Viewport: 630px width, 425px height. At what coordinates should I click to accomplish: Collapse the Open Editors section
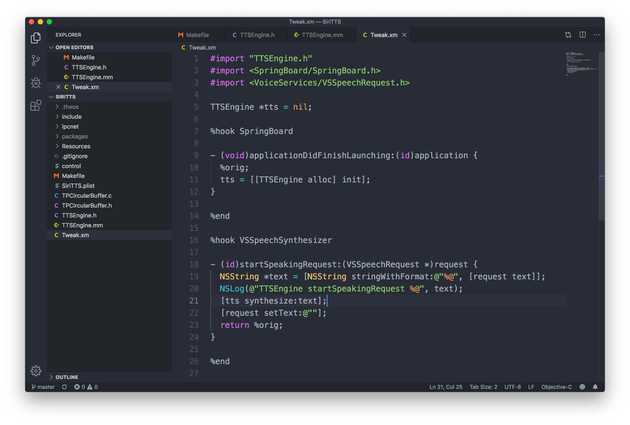click(74, 47)
